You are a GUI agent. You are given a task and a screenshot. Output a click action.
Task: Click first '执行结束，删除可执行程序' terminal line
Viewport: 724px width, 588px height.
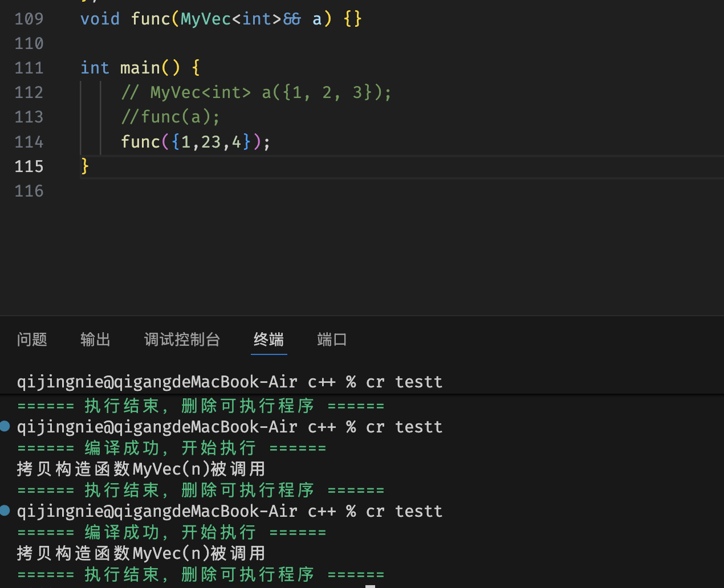point(201,406)
